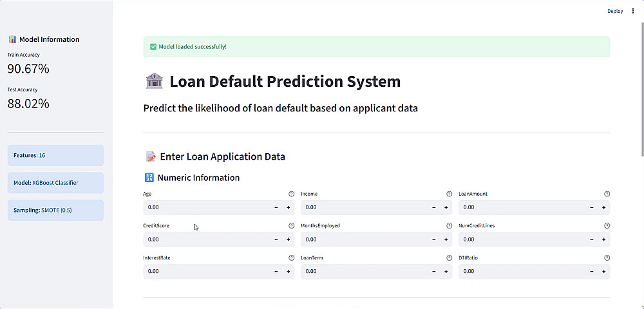Click the Age field help icon
This screenshot has height=309, width=644.
click(292, 194)
